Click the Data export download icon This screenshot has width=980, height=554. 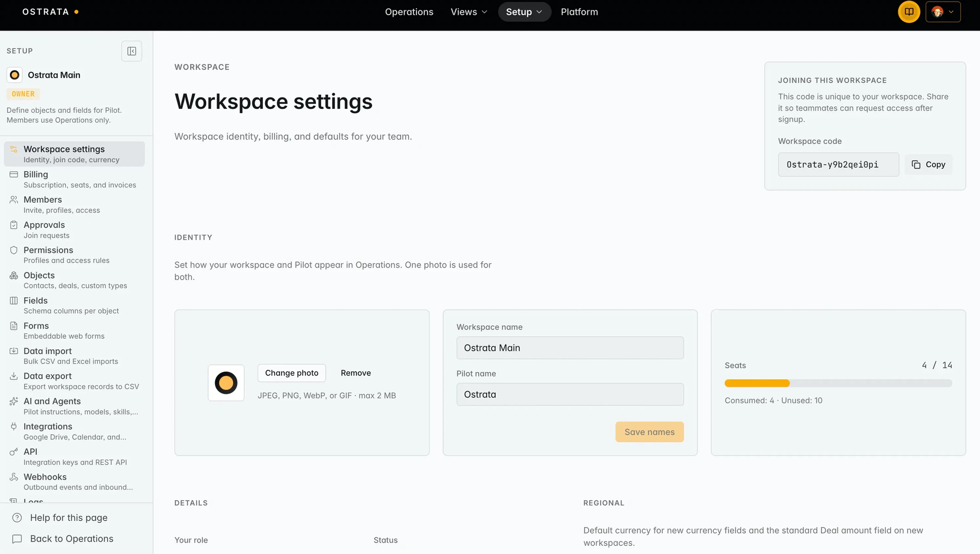tap(14, 376)
